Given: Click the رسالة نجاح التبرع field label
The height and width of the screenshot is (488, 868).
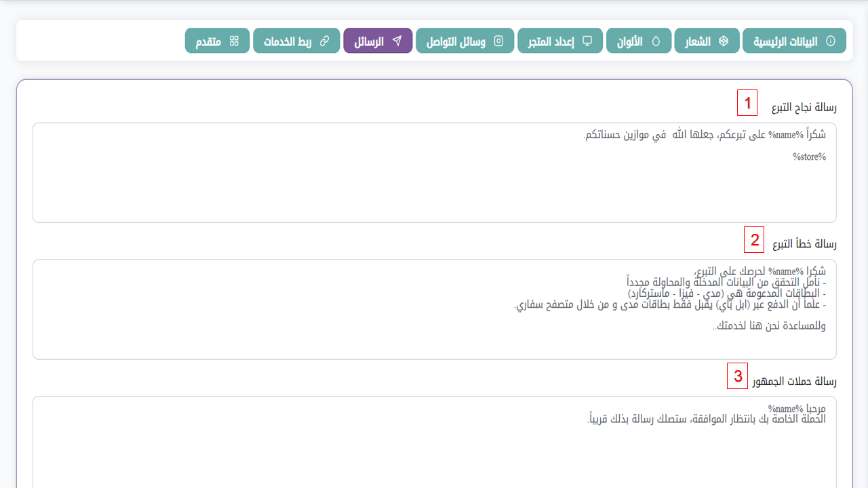Looking at the screenshot, I should [804, 108].
